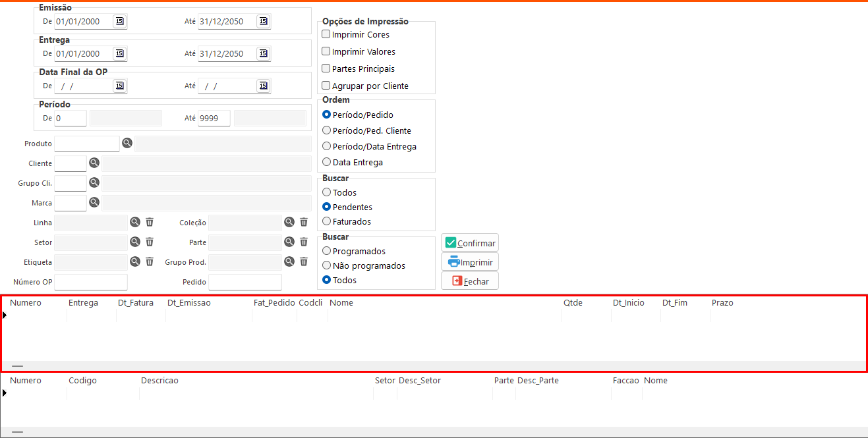Screen dimensions: 868x438
Task: Enable the Imprimir Cores checkbox
Action: [326, 34]
